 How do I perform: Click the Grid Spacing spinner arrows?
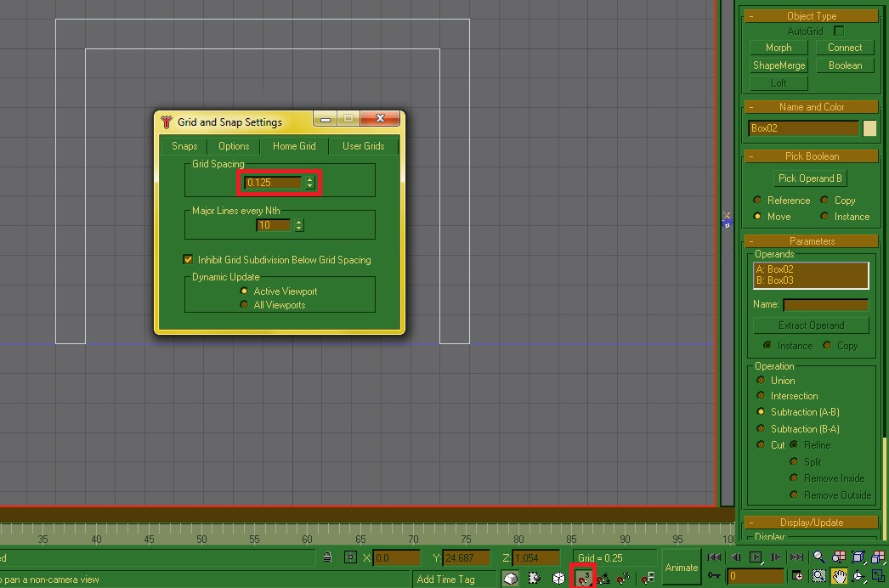click(x=309, y=183)
